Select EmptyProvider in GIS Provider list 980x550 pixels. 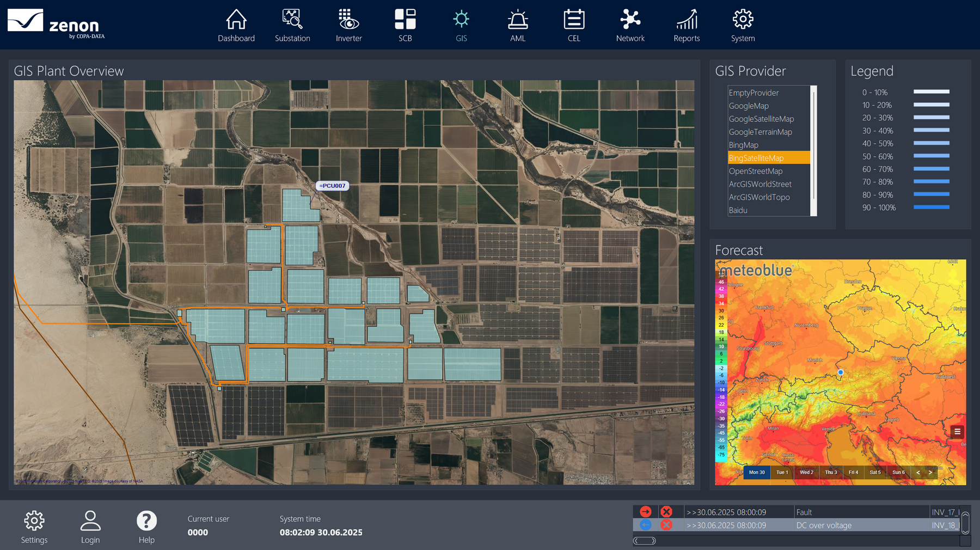tap(769, 93)
